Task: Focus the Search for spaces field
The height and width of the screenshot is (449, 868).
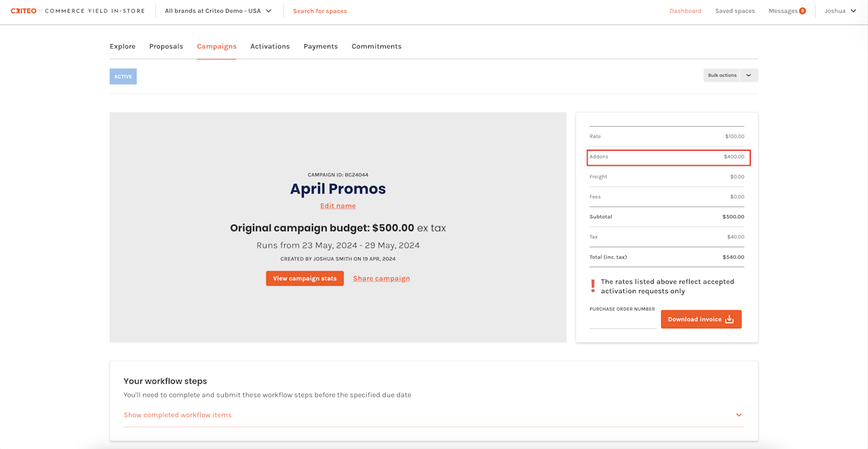Action: click(320, 11)
